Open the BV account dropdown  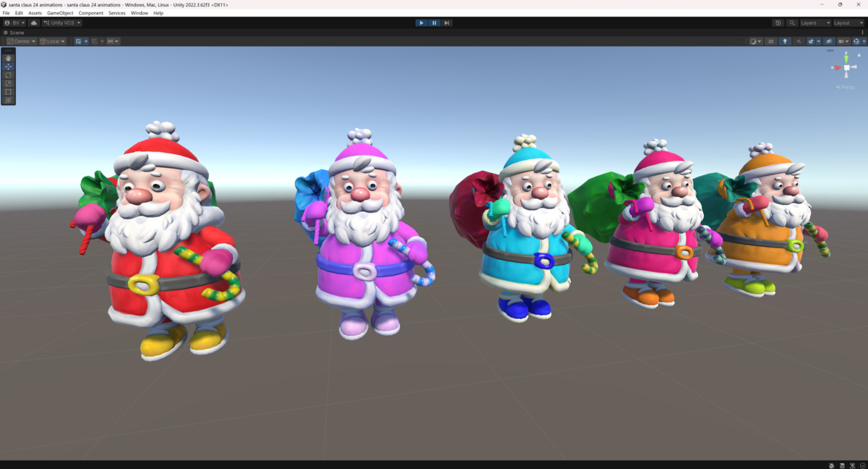14,23
